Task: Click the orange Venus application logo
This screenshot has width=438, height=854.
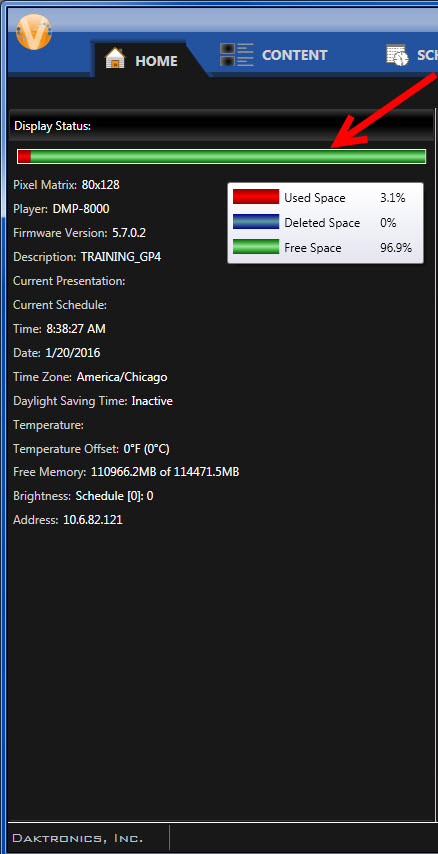Action: click(34, 32)
